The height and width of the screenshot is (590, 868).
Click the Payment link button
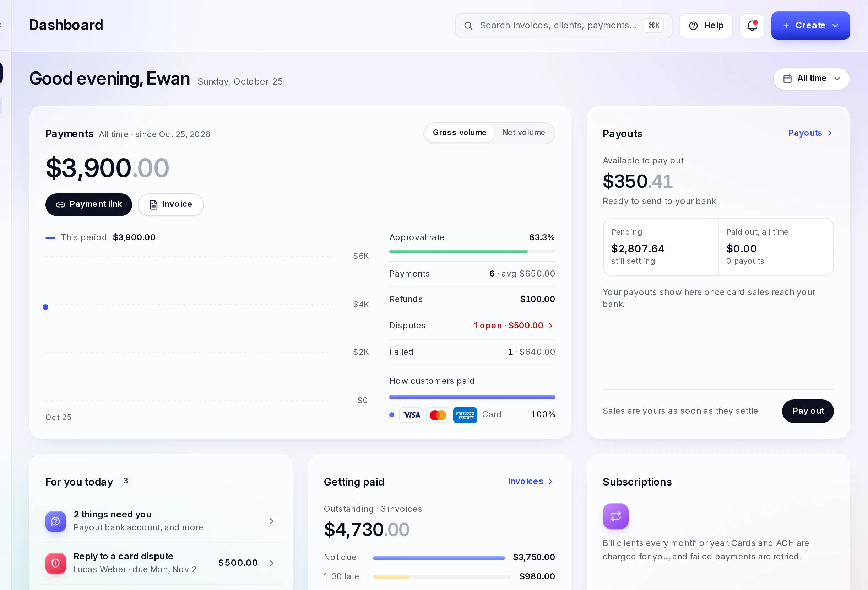pyautogui.click(x=88, y=204)
